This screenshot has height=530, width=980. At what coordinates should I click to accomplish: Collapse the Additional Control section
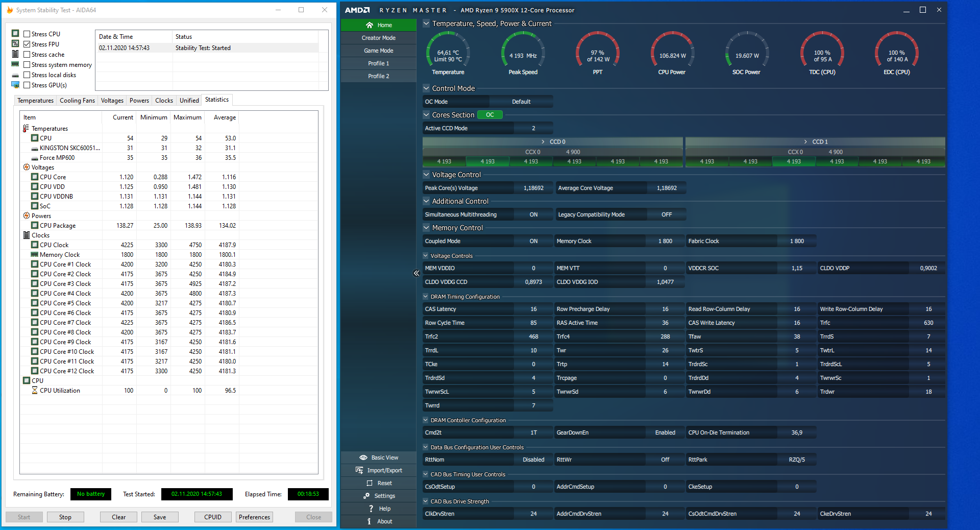click(x=426, y=201)
